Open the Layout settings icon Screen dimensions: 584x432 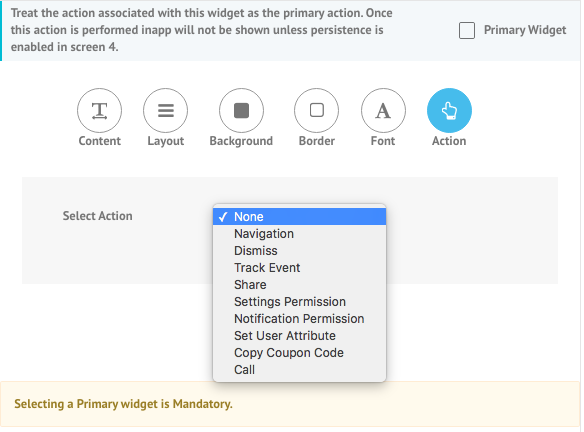click(x=165, y=110)
